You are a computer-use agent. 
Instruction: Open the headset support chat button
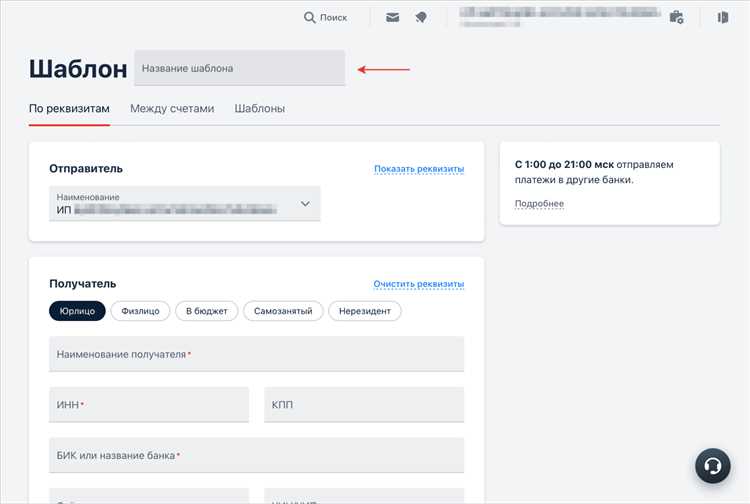[712, 466]
